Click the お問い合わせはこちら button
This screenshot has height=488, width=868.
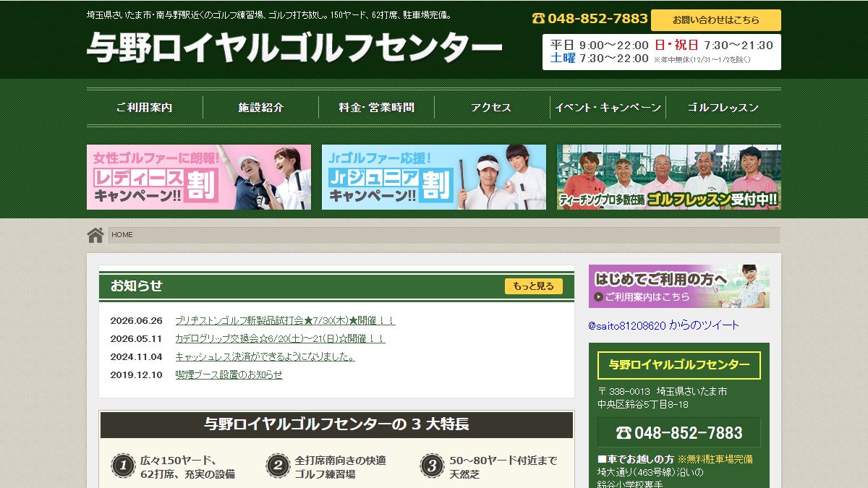click(716, 20)
